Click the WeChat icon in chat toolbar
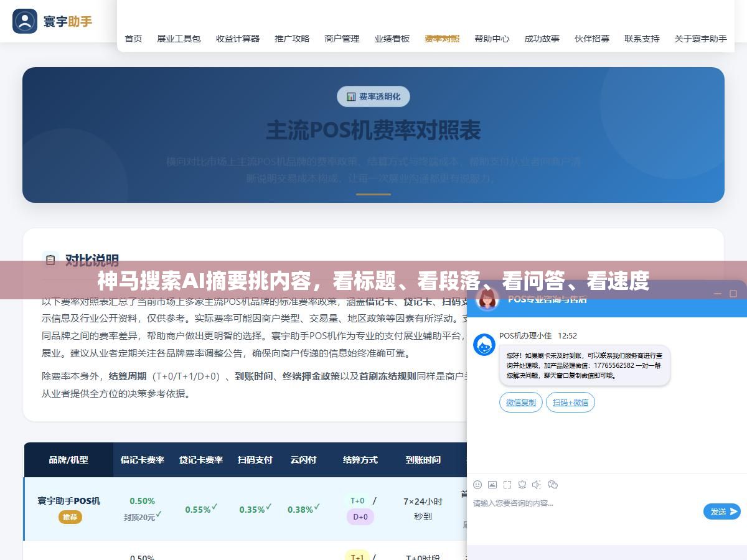747x560 pixels. coord(553,485)
